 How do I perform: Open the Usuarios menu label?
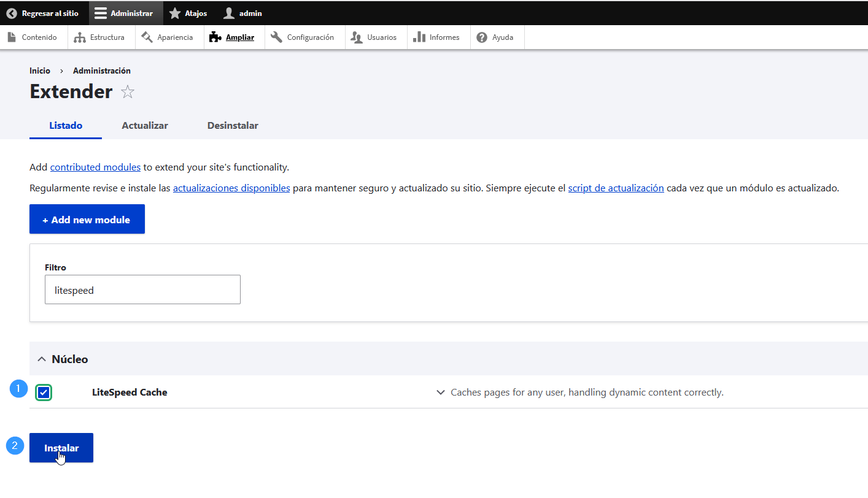click(382, 37)
